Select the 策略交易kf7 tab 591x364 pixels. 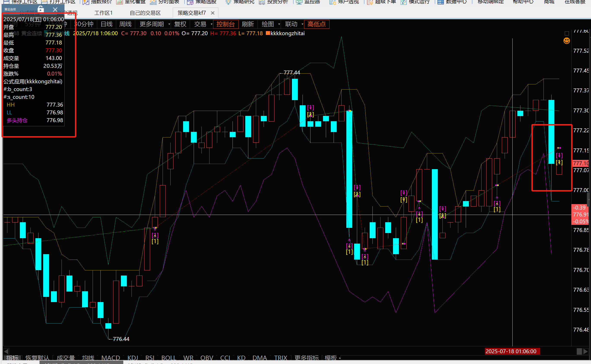click(x=192, y=13)
